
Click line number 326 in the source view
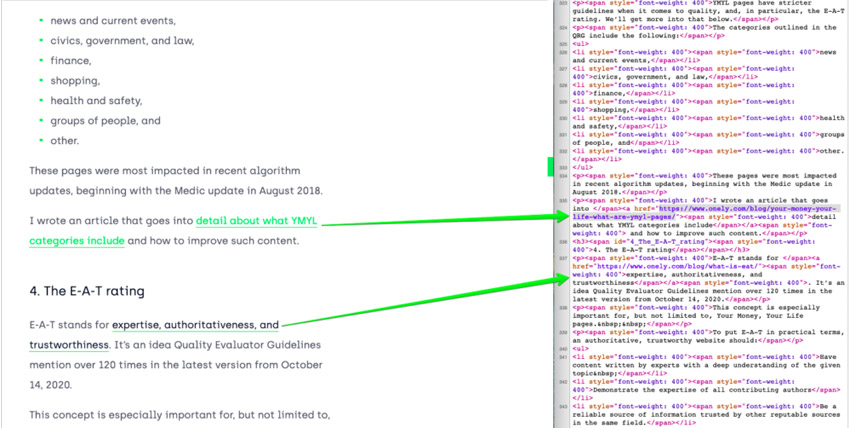565,53
